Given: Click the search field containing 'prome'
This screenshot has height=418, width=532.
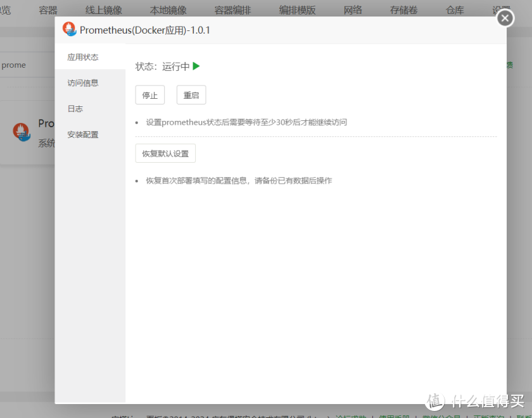Looking at the screenshot, I should coord(19,65).
